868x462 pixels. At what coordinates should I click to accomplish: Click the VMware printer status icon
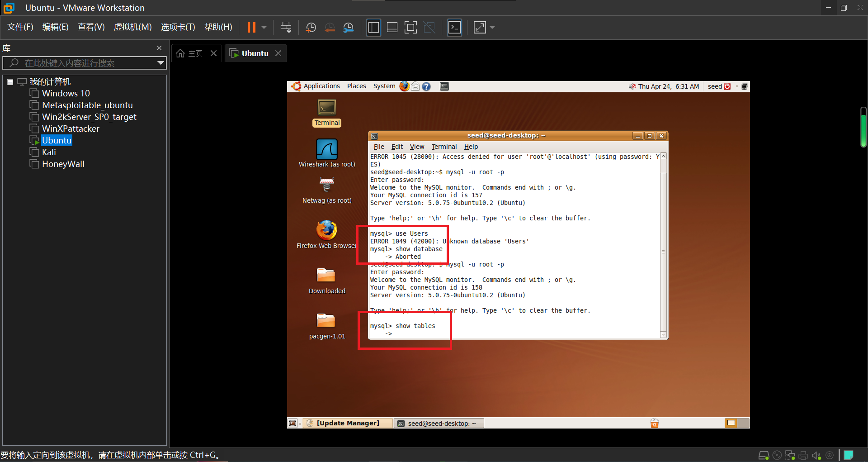click(x=803, y=455)
